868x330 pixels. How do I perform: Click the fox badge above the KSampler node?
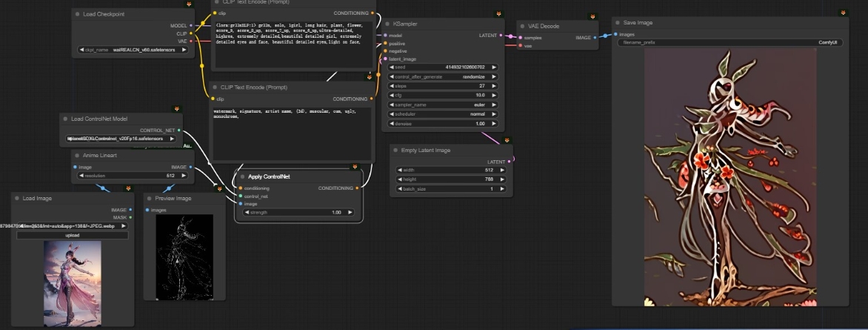498,14
